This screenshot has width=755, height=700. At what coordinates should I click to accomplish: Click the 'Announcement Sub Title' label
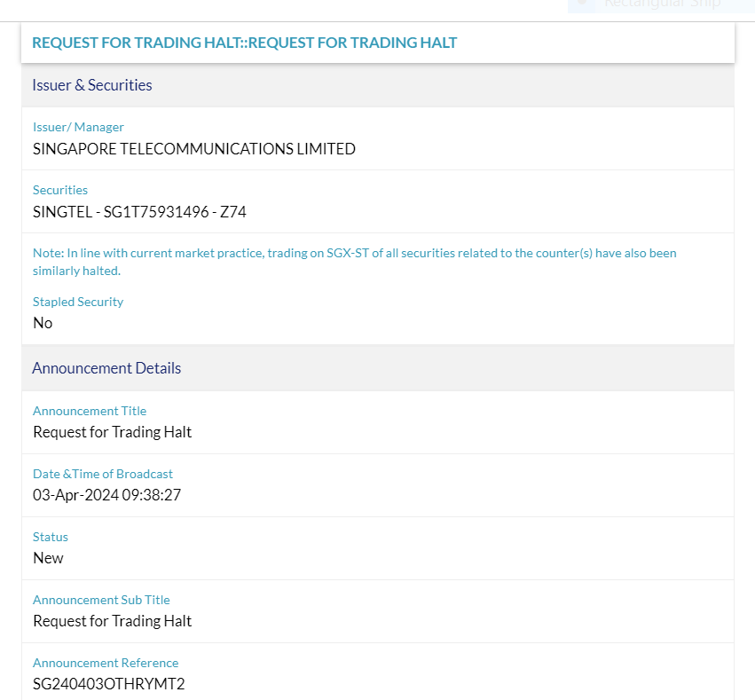pos(101,600)
